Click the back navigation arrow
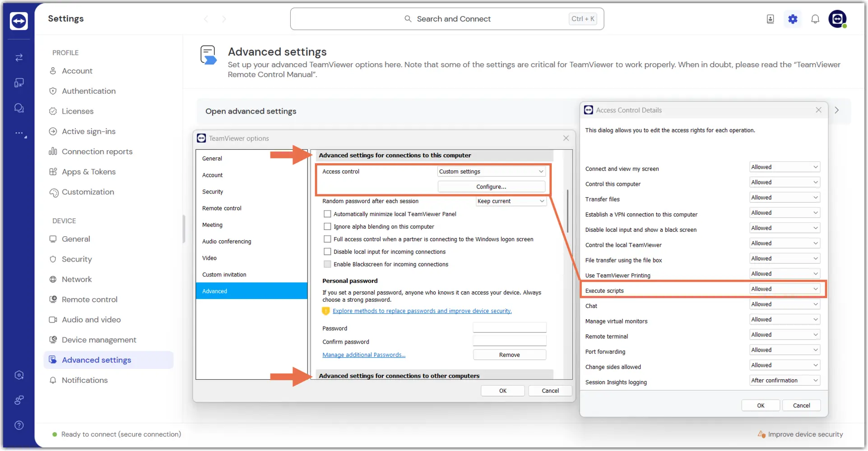Image resolution: width=868 pixels, height=451 pixels. point(206,19)
